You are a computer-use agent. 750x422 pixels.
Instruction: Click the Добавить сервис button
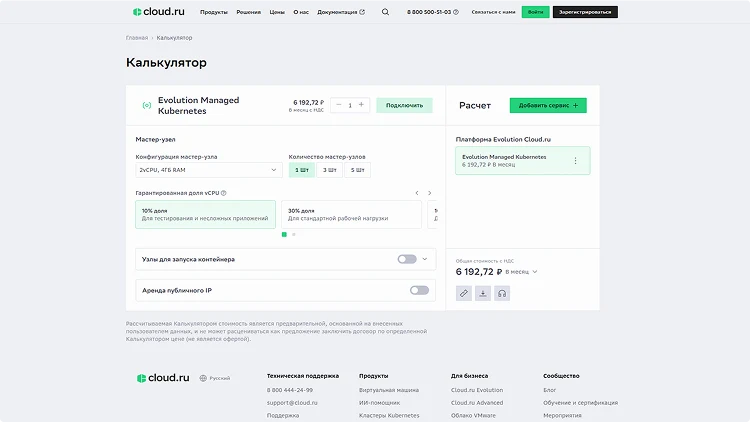point(548,105)
